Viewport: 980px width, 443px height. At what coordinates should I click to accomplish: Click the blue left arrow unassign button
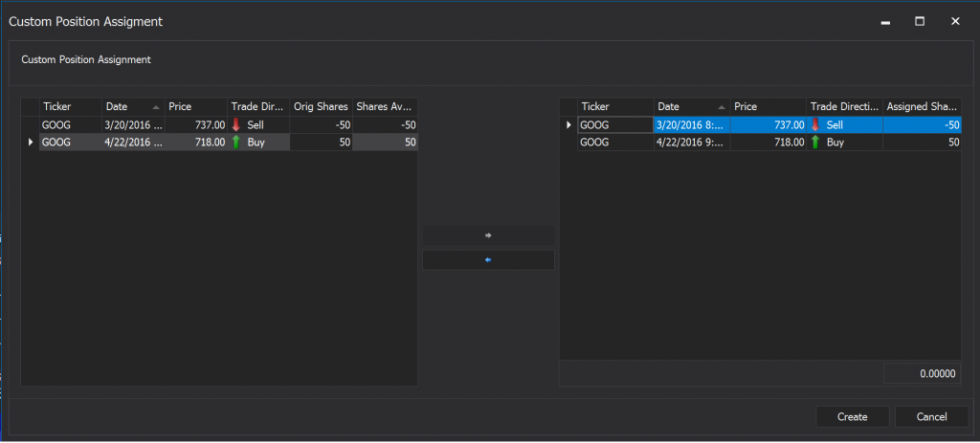[488, 260]
